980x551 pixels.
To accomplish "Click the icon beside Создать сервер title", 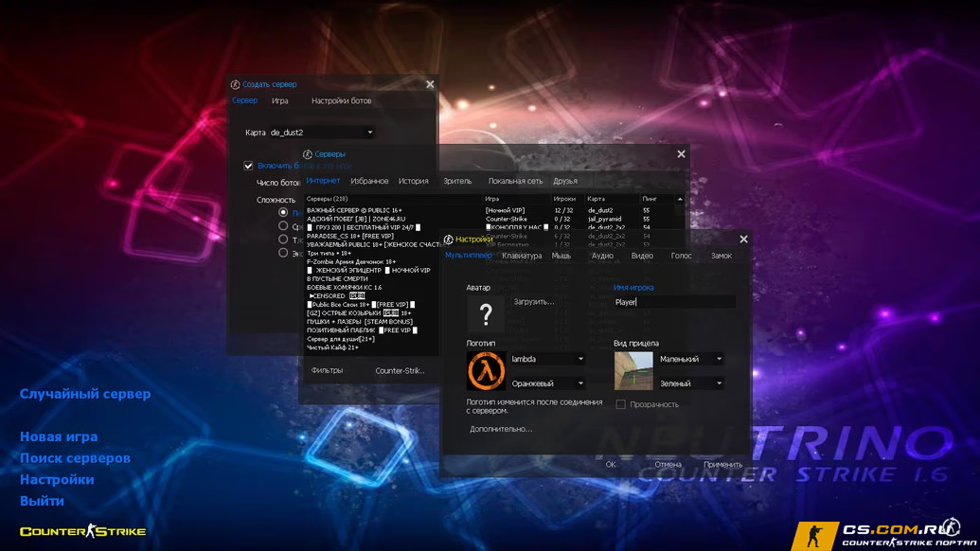I will 235,84.
